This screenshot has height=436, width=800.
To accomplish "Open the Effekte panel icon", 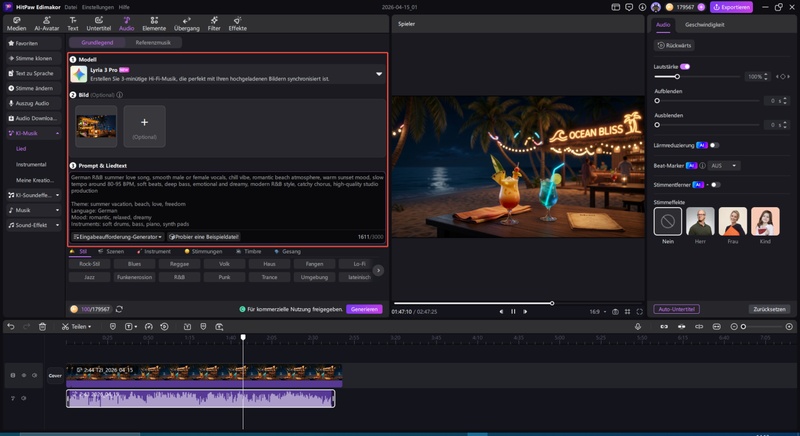I will [x=238, y=22].
